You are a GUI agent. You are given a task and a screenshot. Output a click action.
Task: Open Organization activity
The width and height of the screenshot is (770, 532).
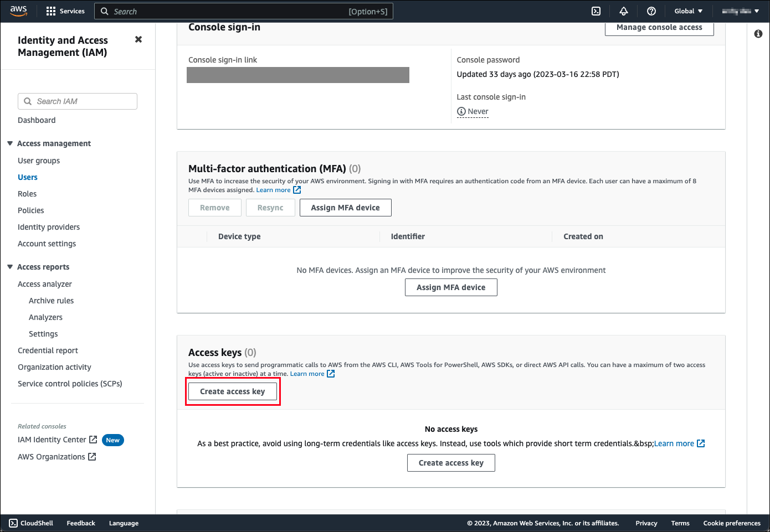coord(54,367)
